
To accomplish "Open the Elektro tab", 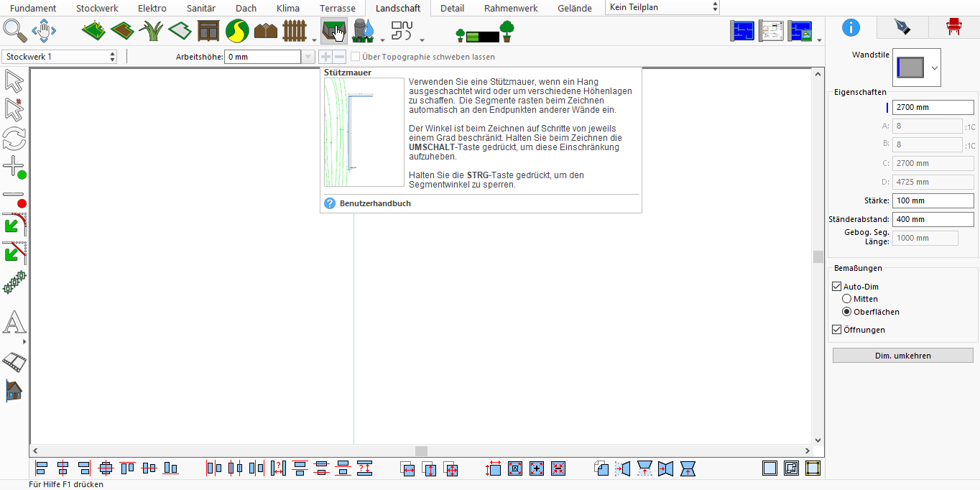I will (x=152, y=9).
